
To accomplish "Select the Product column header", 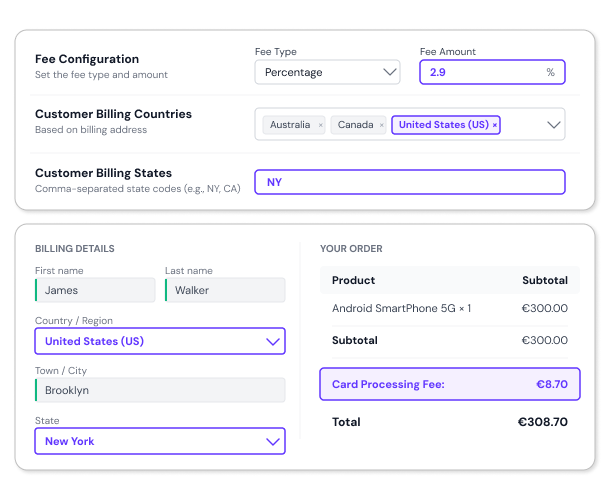I will point(353,280).
